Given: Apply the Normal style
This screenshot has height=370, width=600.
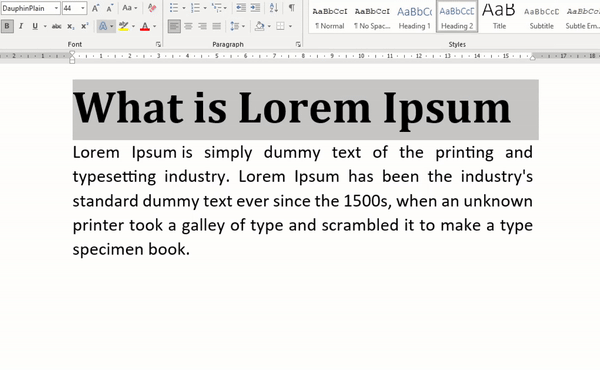Looking at the screenshot, I should pyautogui.click(x=330, y=17).
